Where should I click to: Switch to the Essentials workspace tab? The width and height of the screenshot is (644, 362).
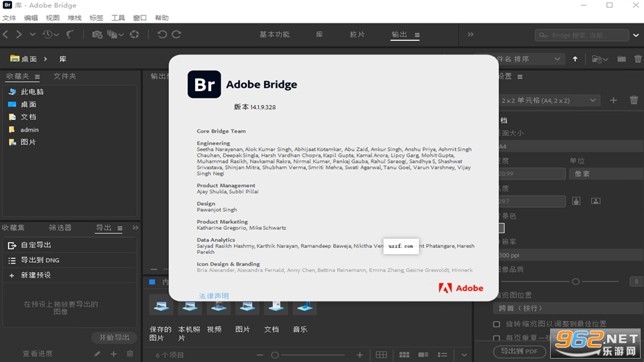[x=274, y=34]
